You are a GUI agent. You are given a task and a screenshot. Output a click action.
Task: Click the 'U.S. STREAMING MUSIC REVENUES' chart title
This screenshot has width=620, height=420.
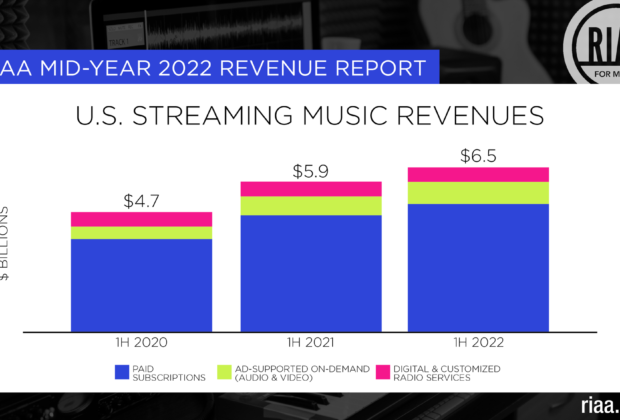[310, 115]
